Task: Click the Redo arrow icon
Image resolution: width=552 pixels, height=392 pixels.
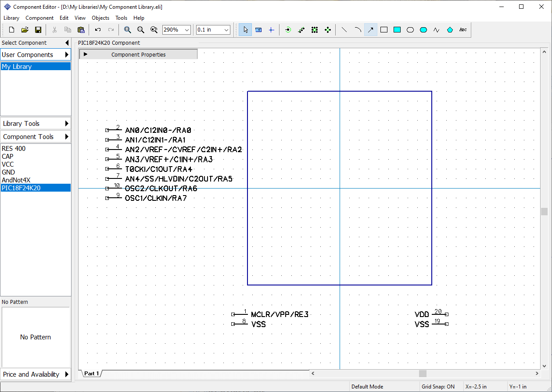Action: click(x=111, y=30)
